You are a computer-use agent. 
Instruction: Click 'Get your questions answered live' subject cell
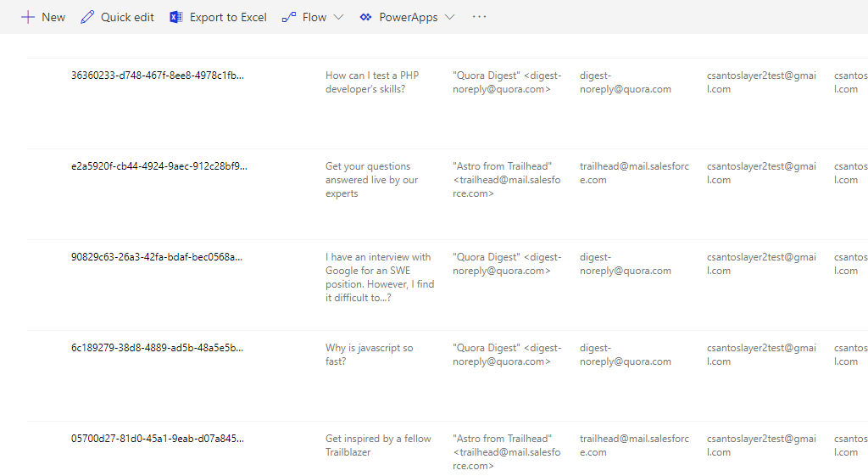click(371, 180)
